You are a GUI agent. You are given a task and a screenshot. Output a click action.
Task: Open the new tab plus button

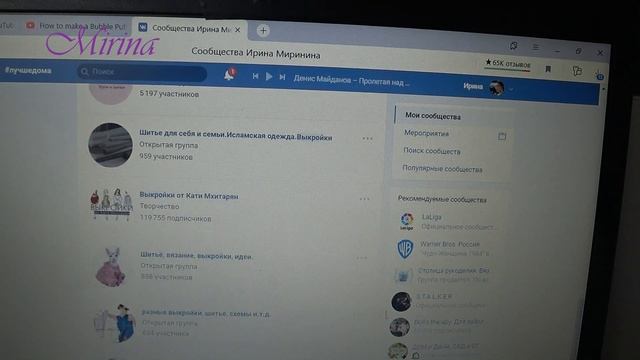(x=263, y=31)
